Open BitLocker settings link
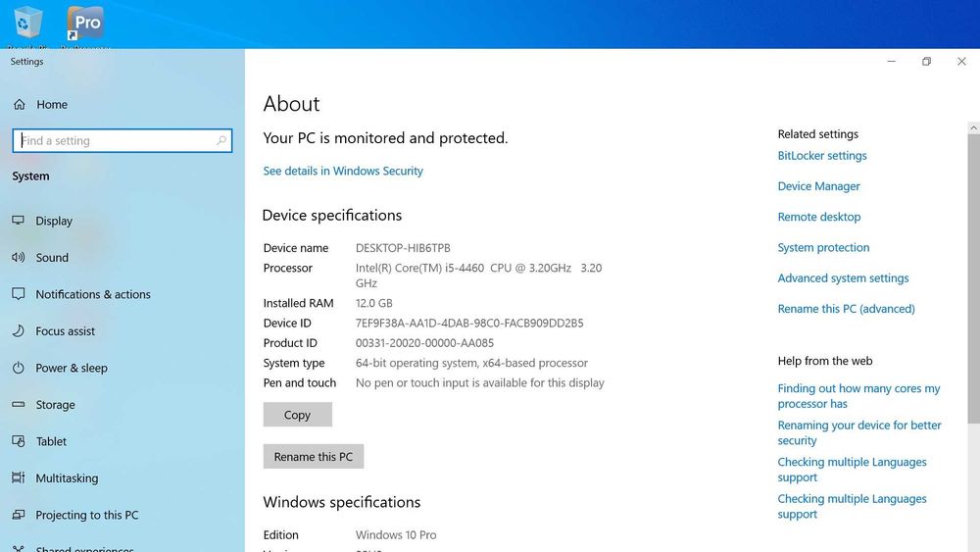This screenshot has height=552, width=980. pos(822,156)
